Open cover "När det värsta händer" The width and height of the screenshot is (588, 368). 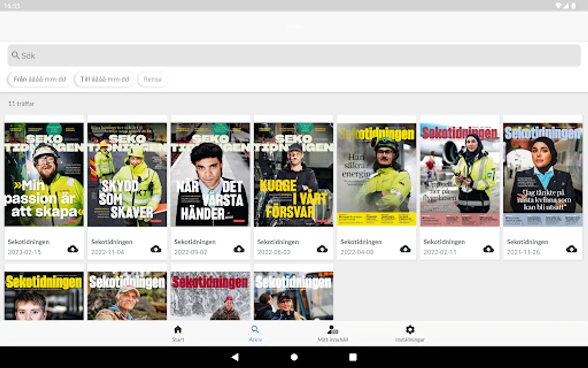210,175
